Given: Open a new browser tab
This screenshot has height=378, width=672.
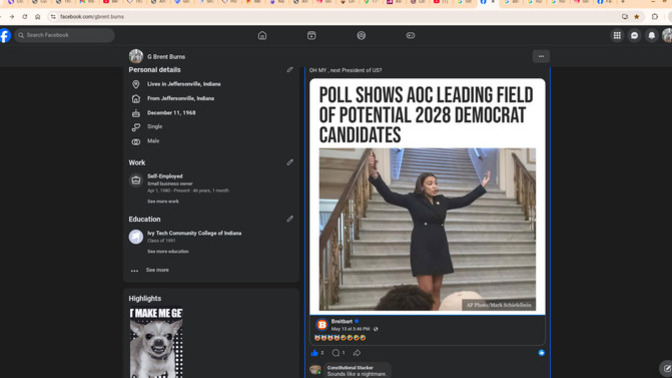Looking at the screenshot, I should (x=623, y=2).
